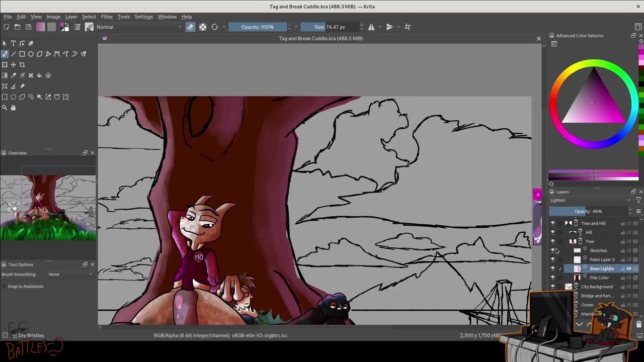Viewport: 644px width, 362px height.
Task: Select the Measure angle tool
Action: tap(14, 86)
